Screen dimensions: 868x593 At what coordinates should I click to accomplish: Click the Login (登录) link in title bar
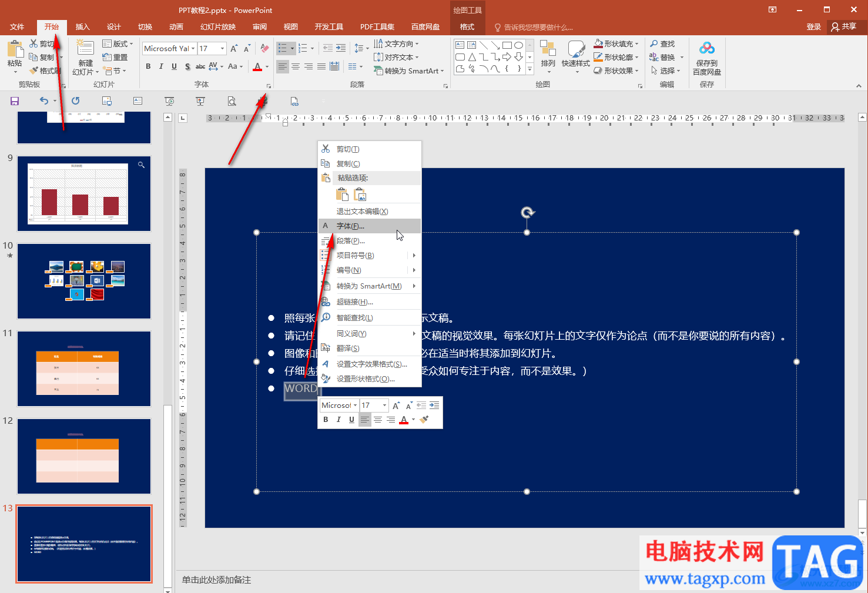814,27
